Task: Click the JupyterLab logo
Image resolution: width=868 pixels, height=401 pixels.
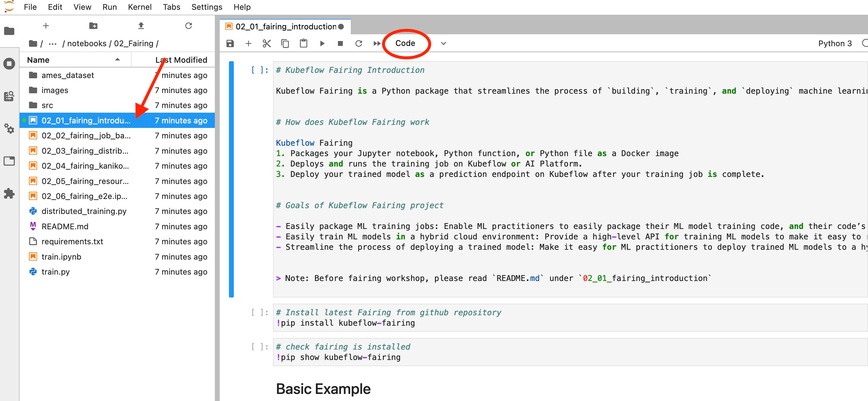Action: [9, 6]
